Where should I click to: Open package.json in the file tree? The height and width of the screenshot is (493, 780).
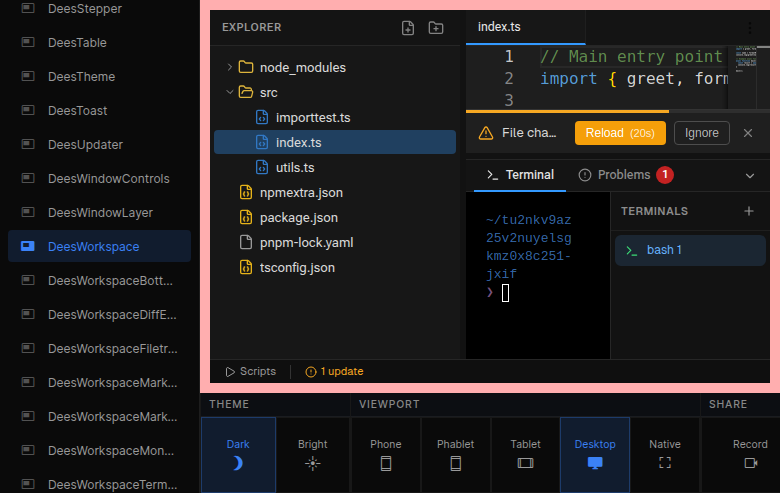[x=298, y=218]
